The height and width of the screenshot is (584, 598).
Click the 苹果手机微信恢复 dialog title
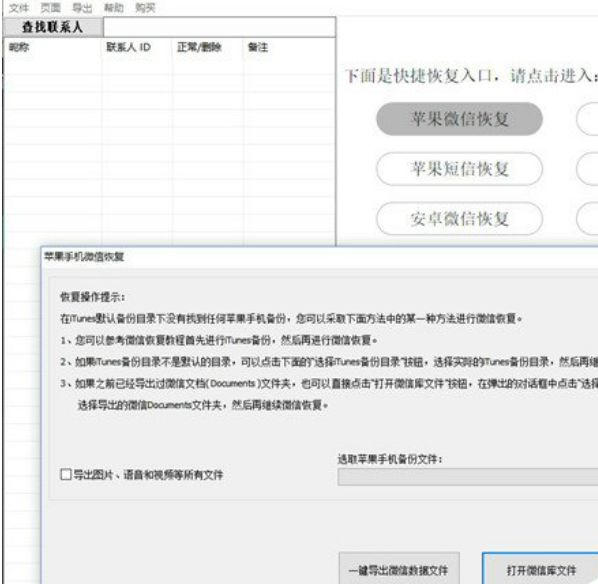84,257
